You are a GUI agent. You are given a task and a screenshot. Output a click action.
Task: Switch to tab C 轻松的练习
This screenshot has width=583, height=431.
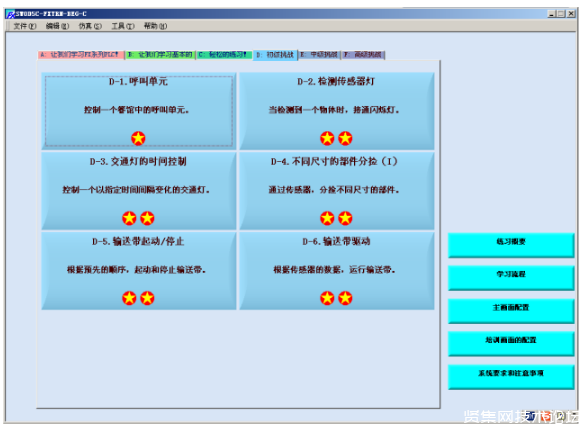click(224, 55)
